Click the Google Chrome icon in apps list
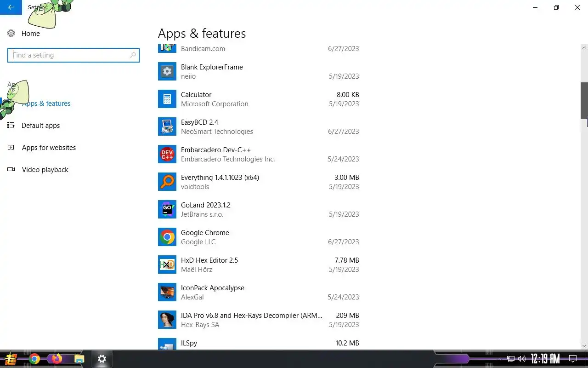The image size is (588, 368). pos(167,237)
